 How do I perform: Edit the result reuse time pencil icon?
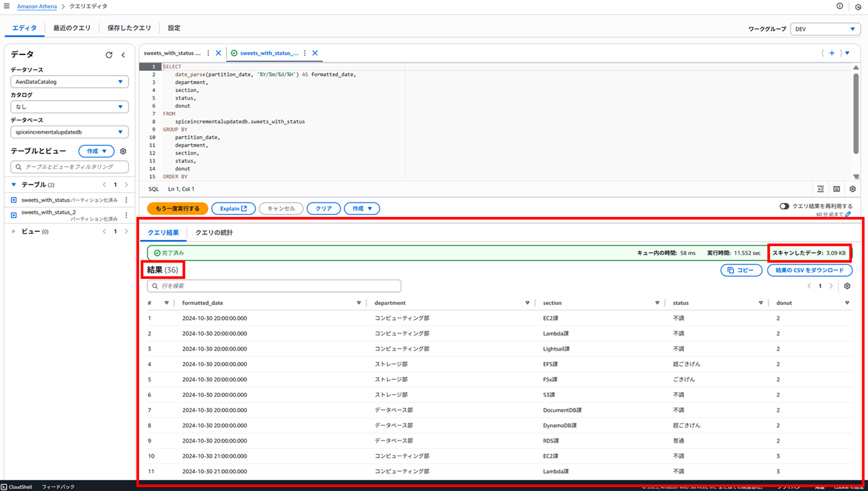[848, 214]
